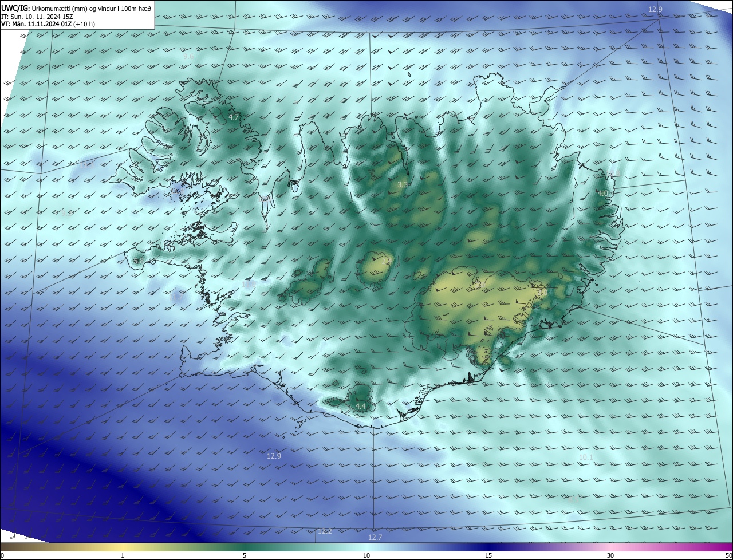This screenshot has width=733, height=560.
Task: Click the 50 tick label on the color scale
Action: 728,555
